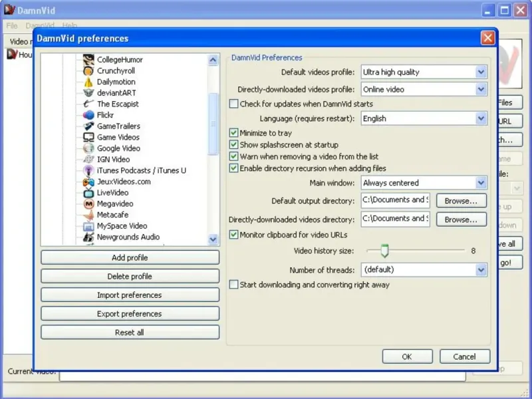Viewport: 532px width, 399px height.
Task: Select the Metacafe text row
Action: 112,215
